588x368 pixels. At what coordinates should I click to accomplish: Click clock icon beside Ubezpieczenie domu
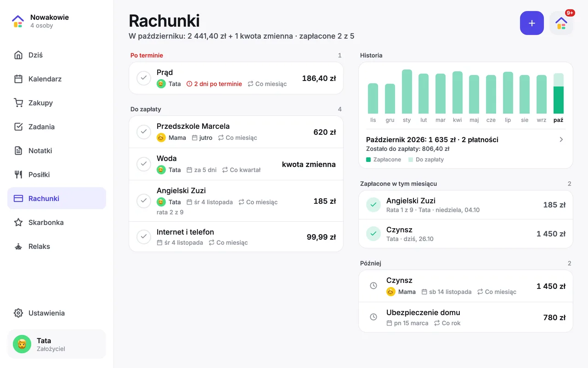click(x=373, y=317)
